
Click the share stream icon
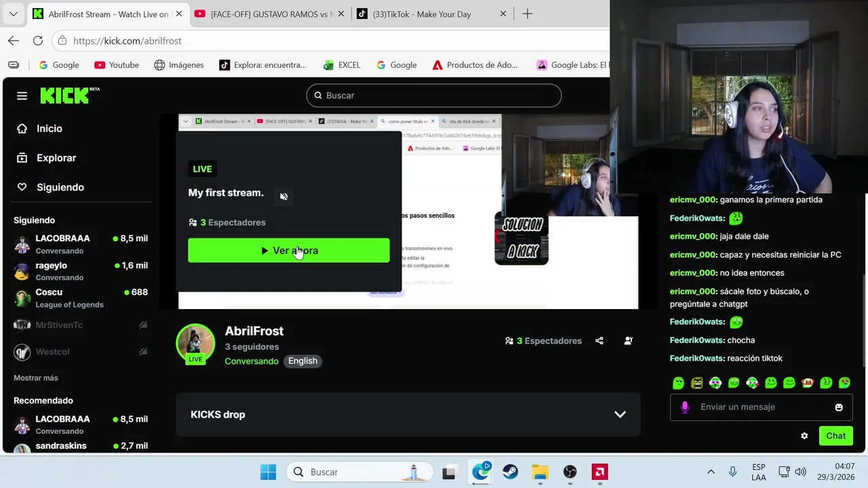[x=599, y=341]
